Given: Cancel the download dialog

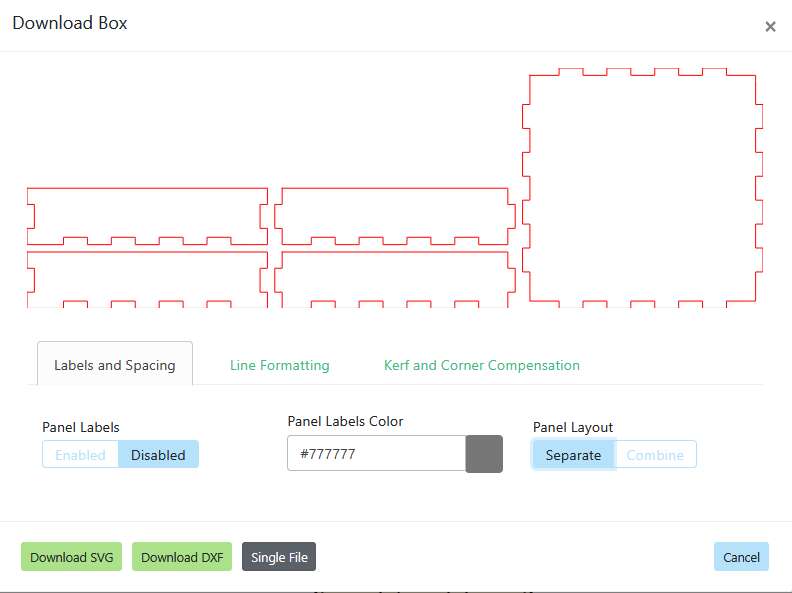Looking at the screenshot, I should pos(741,557).
